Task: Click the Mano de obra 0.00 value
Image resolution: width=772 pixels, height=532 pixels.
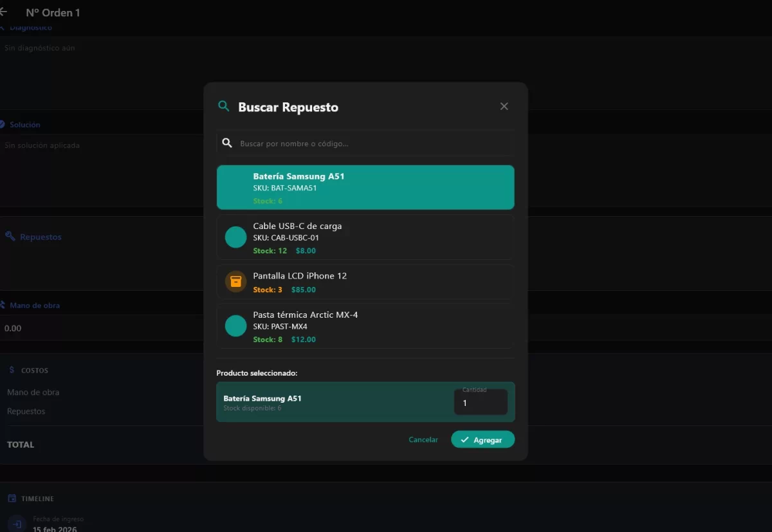Action: [13, 328]
